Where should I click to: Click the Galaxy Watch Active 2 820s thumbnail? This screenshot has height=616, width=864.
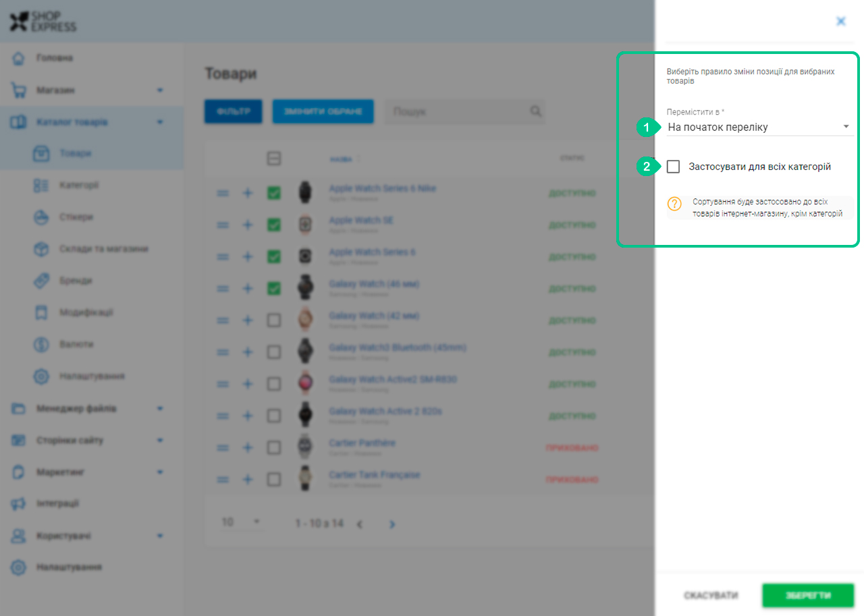(x=306, y=416)
